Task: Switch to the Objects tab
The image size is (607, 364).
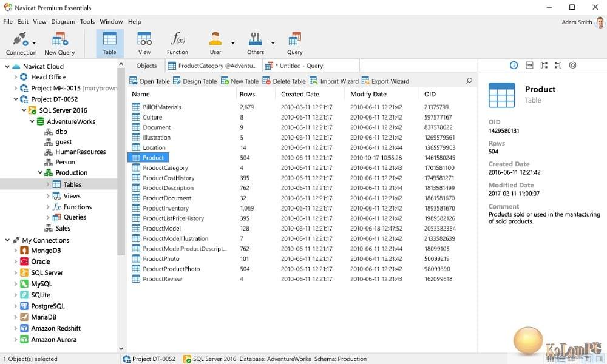Action: pos(146,66)
